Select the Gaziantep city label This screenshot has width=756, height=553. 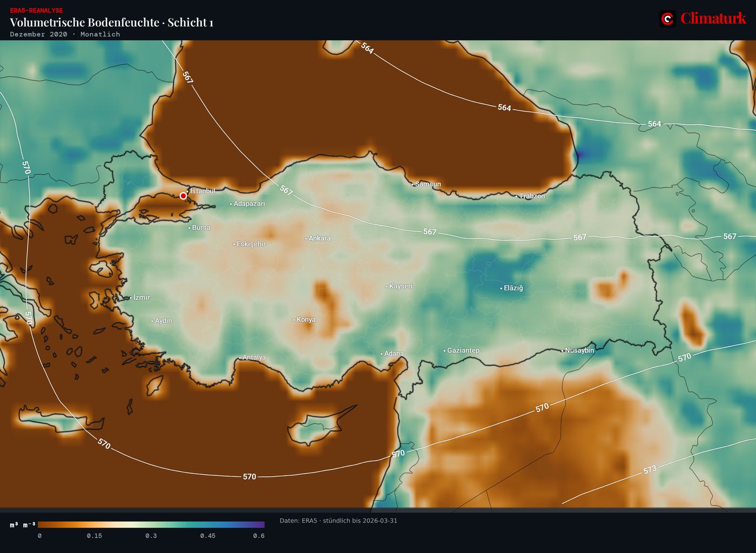click(x=463, y=350)
